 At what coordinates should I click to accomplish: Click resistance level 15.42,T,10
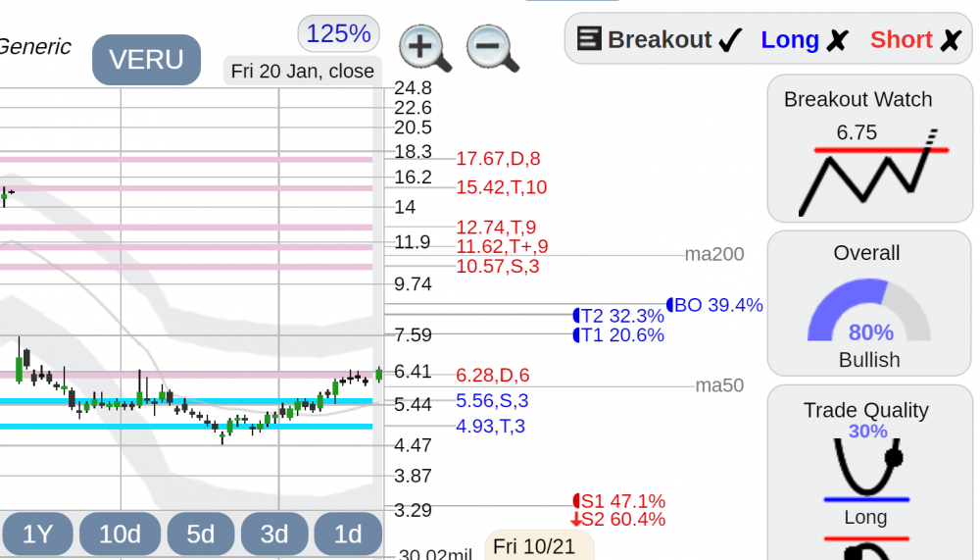(501, 187)
